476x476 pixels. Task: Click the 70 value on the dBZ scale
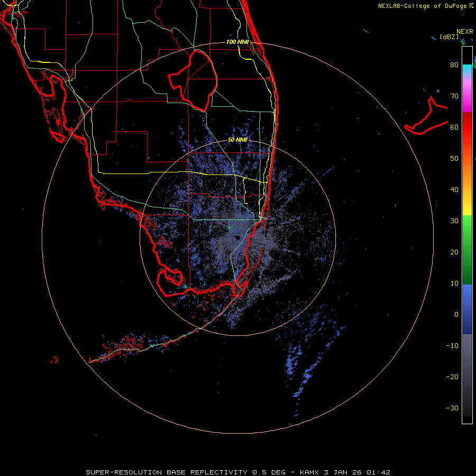[x=454, y=96]
